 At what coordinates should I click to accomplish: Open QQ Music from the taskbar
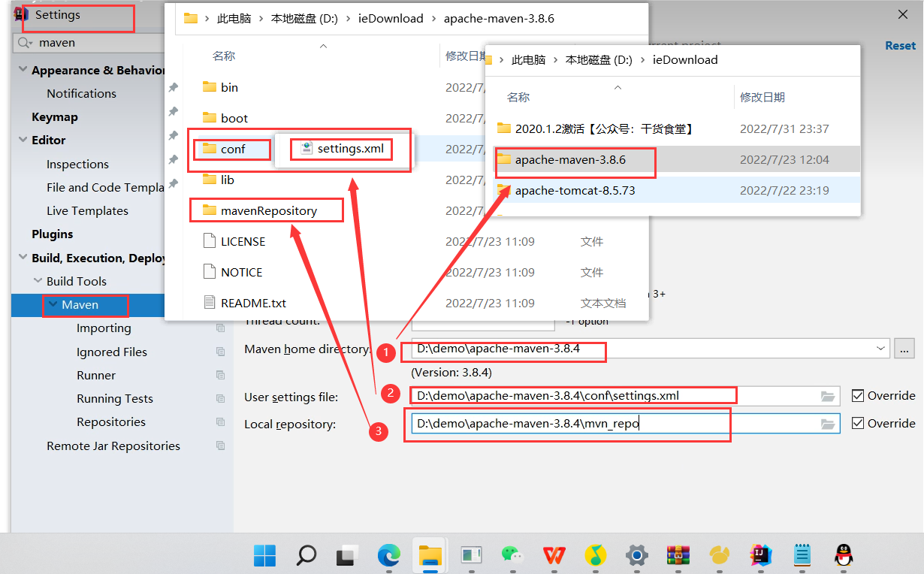(596, 555)
